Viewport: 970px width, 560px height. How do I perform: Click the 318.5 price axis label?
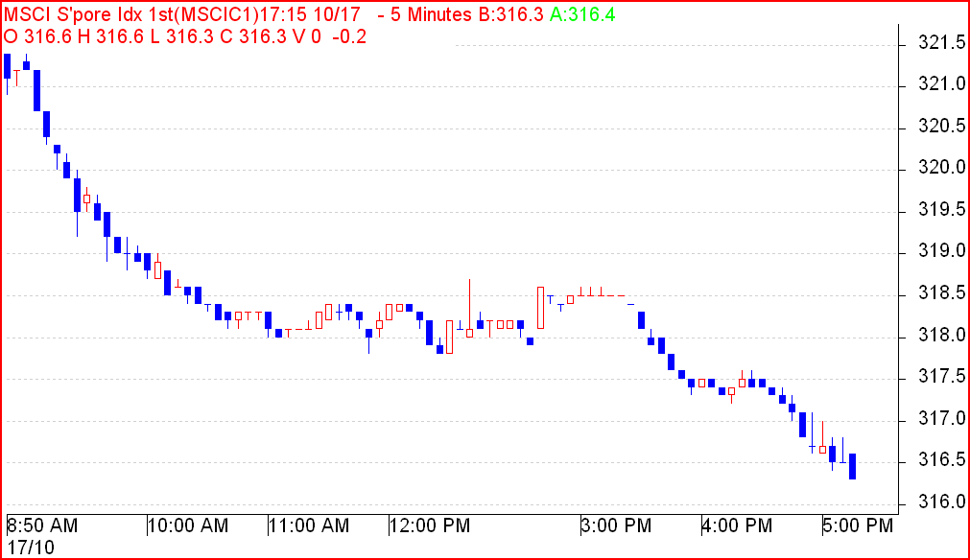[x=941, y=293]
